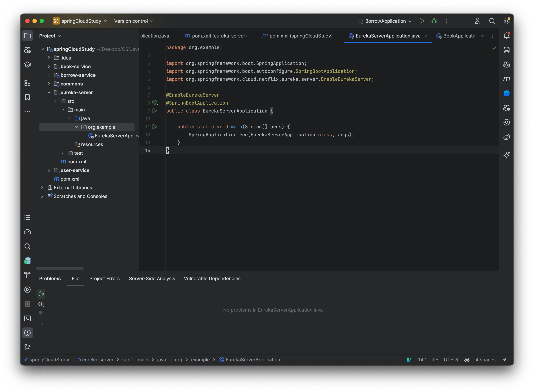Image resolution: width=534 pixels, height=392 pixels.
Task: Open Search Everywhere with the magnifier
Action: tap(492, 21)
